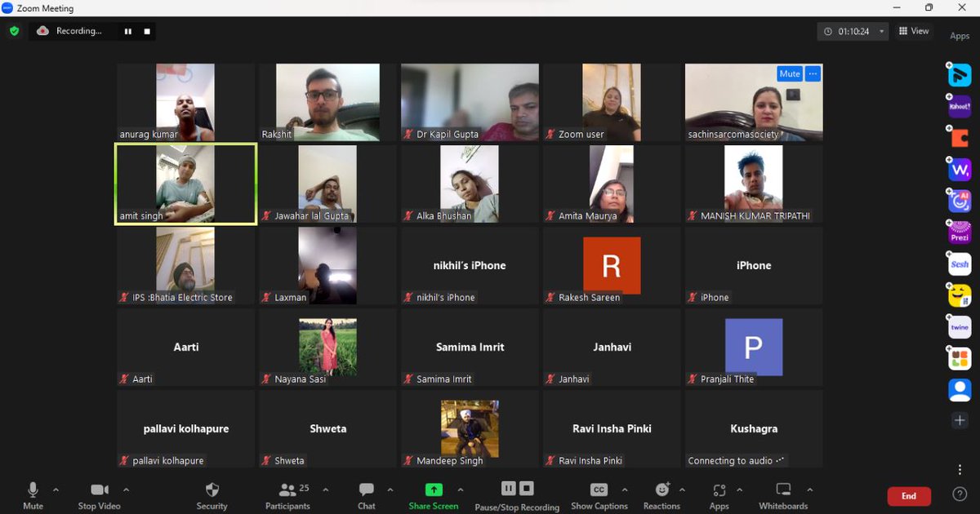Click the Nayana Sasi profile photo tile
This screenshot has width=980, height=514.
(x=327, y=347)
